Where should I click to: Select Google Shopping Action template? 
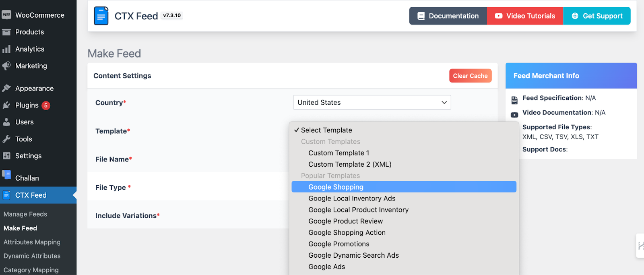(404, 232)
